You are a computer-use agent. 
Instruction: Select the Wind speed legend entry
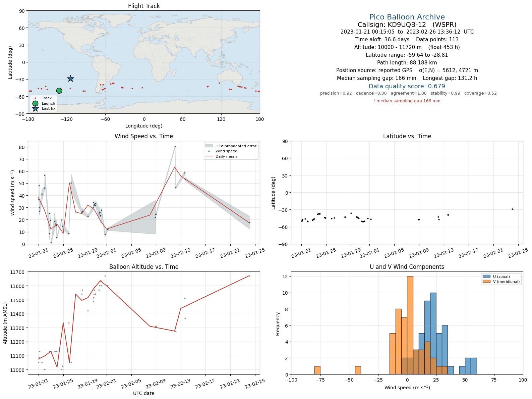[x=221, y=151]
